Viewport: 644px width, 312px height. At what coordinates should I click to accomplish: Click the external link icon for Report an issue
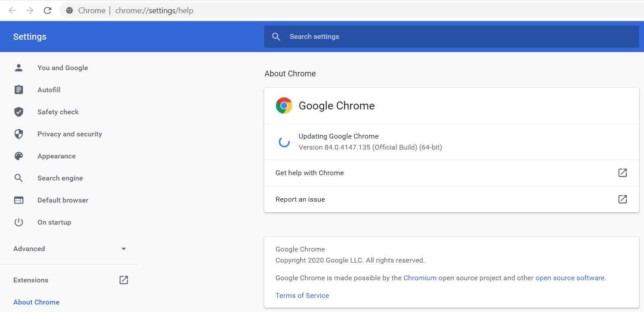622,199
